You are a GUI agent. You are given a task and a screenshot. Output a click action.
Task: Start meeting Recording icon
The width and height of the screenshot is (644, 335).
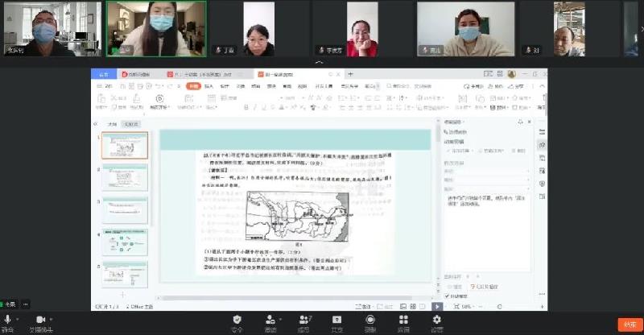pos(370,320)
